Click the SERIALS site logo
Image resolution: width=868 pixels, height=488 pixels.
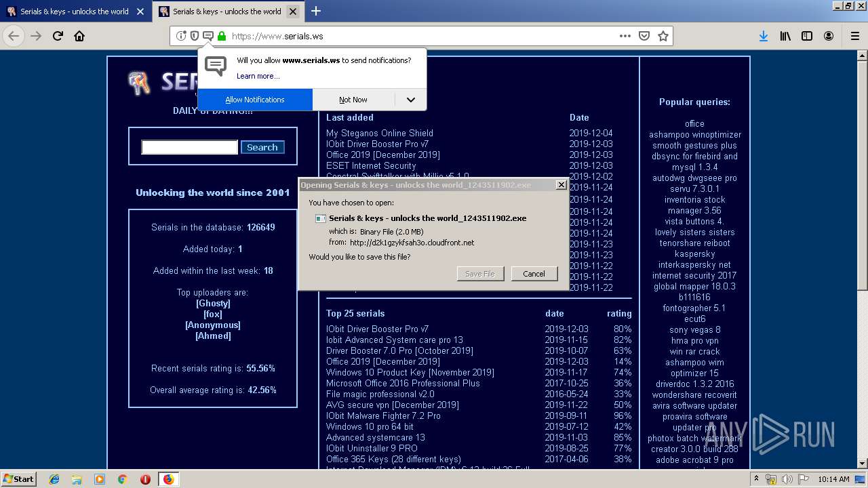pos(163,83)
